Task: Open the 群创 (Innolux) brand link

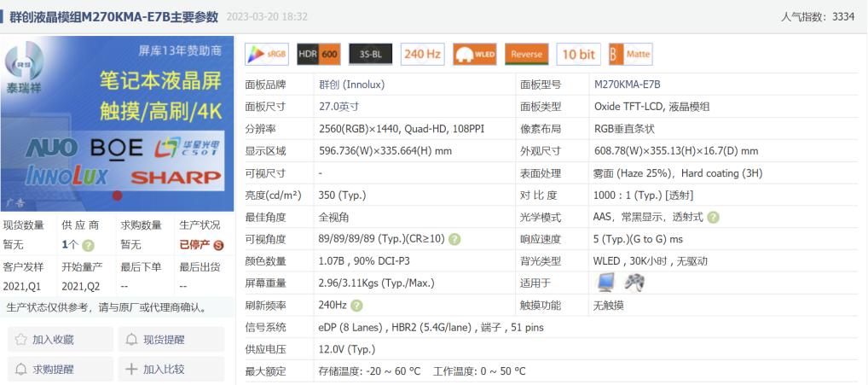Action: 351,85
